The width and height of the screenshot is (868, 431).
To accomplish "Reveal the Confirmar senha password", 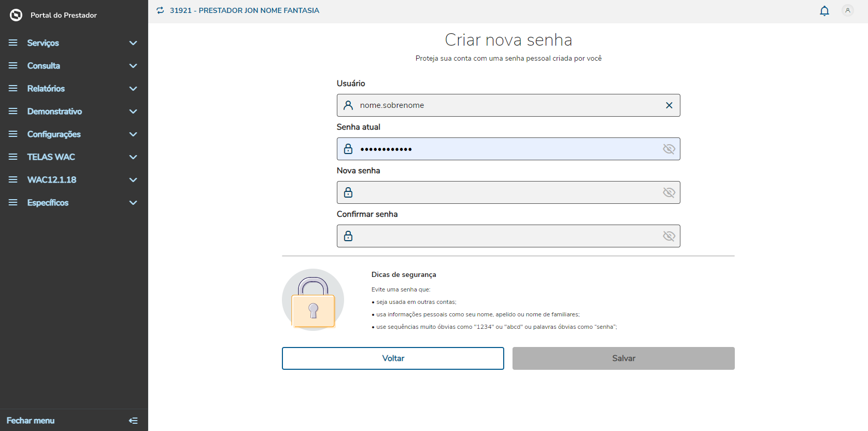I will pos(669,236).
